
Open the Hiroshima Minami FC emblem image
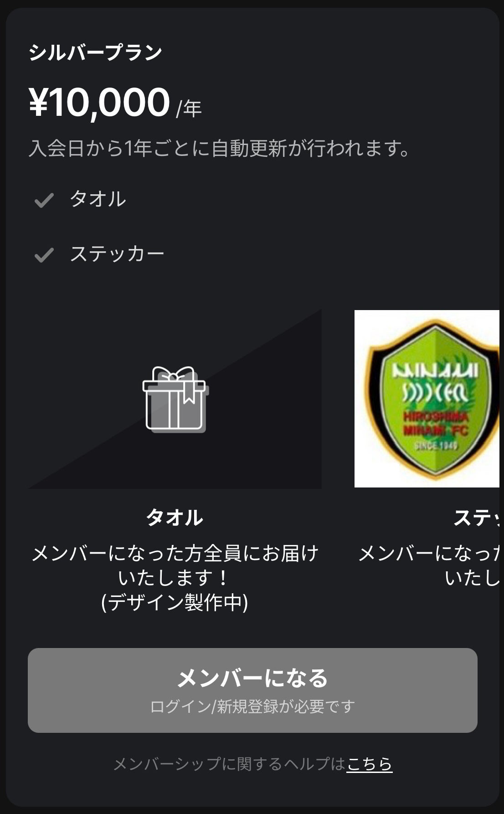coord(427,399)
